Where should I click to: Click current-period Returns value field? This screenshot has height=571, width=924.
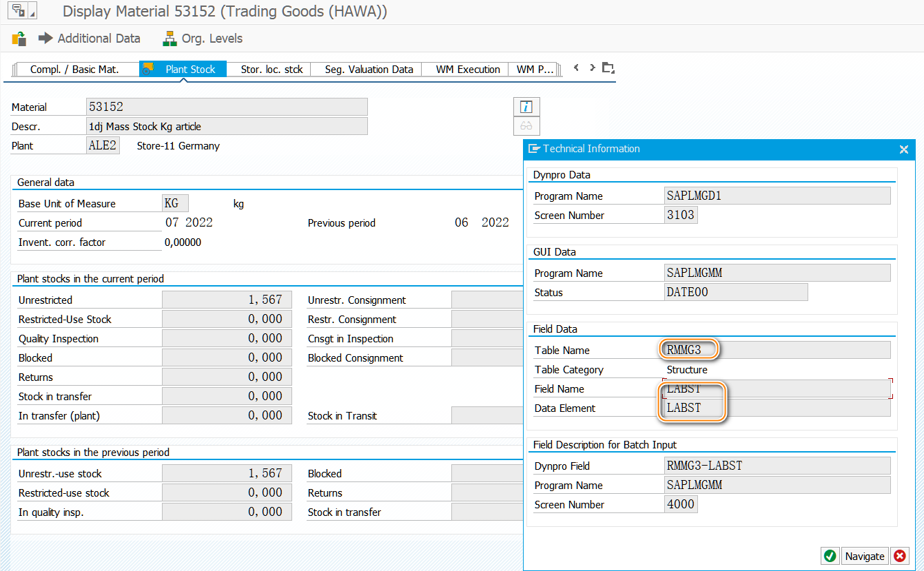227,377
